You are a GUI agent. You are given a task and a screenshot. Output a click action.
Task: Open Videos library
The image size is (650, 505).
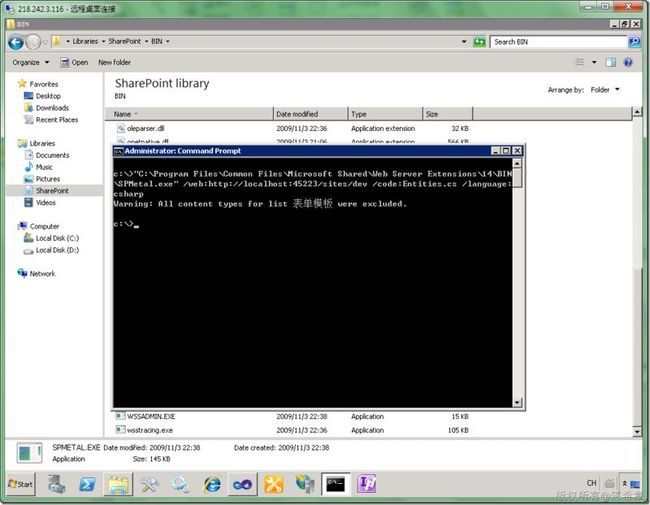(x=46, y=203)
